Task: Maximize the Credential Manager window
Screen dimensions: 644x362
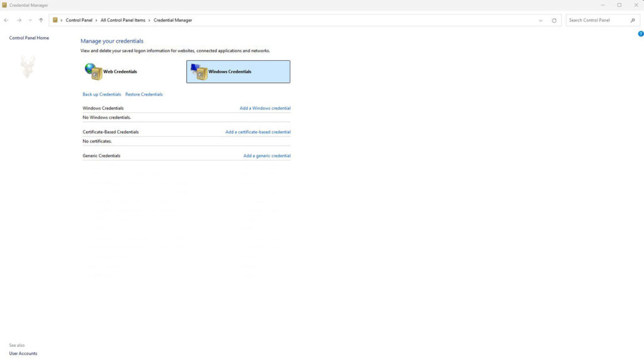Action: 619,5
